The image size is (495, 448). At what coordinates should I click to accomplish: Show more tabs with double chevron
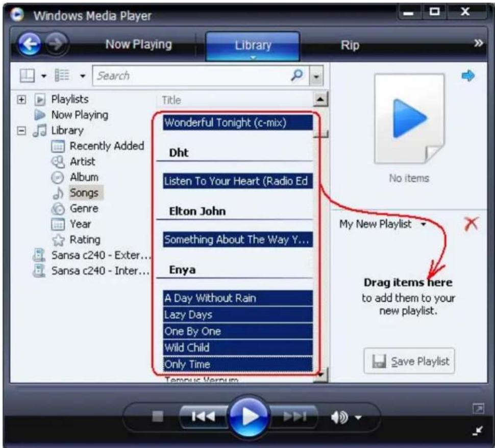point(478,43)
